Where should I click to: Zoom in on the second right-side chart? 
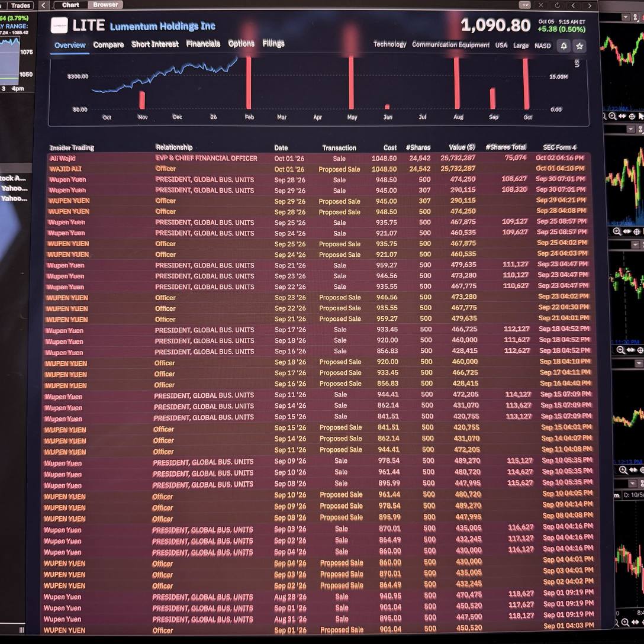[617, 231]
